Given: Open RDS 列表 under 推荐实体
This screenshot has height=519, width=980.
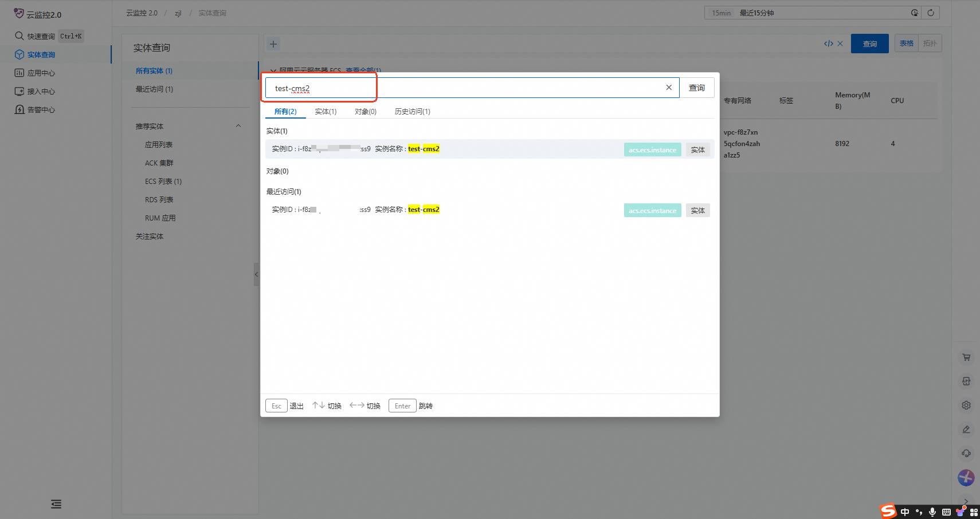Looking at the screenshot, I should (x=159, y=200).
